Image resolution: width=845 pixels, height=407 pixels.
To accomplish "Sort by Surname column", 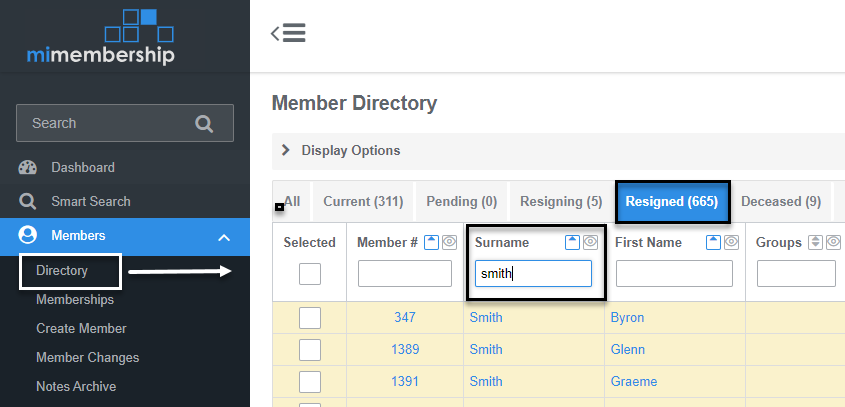I will coord(572,243).
